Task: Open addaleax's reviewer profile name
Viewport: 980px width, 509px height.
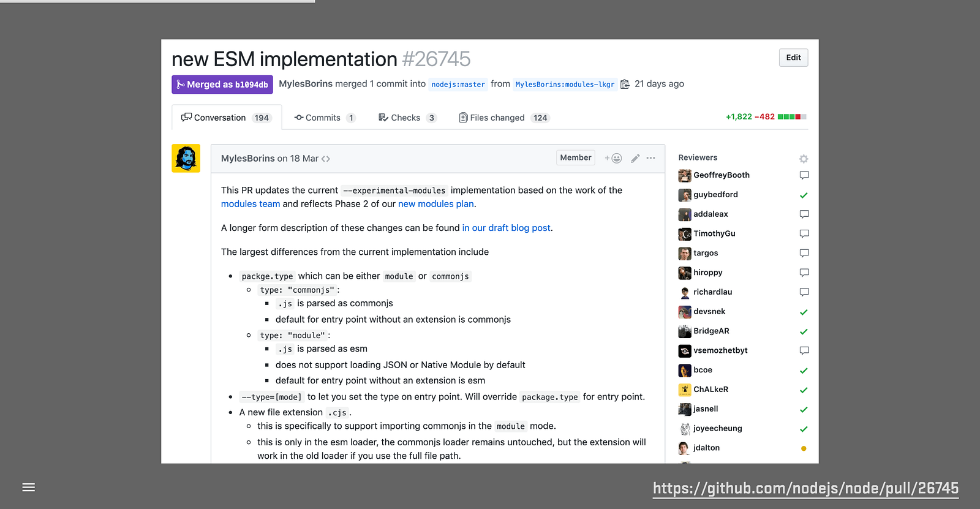Action: pyautogui.click(x=710, y=214)
